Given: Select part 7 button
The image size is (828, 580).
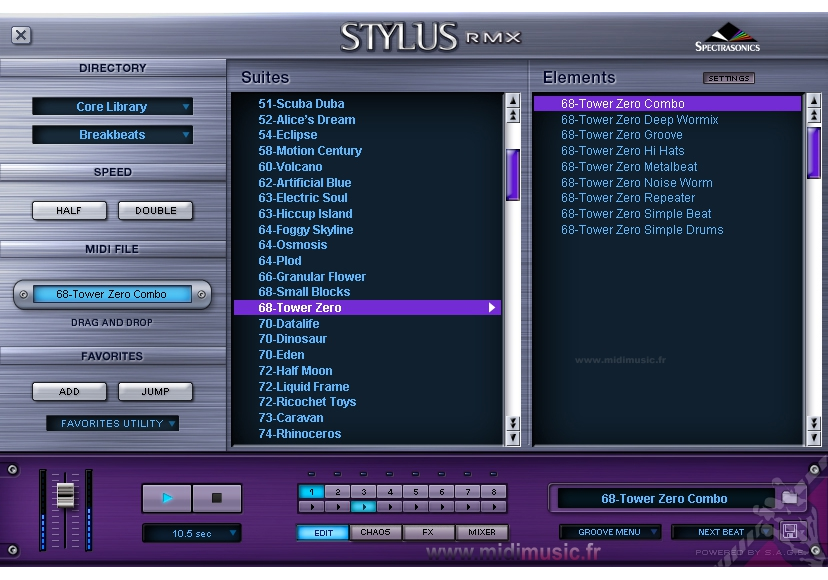Looking at the screenshot, I should (x=468, y=492).
